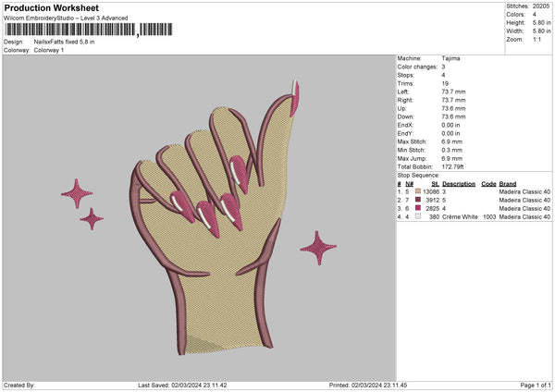Viewport: 555px width, 392px height.
Task: Click 'Page 1 of 1' footer text
Action: pyautogui.click(x=536, y=385)
